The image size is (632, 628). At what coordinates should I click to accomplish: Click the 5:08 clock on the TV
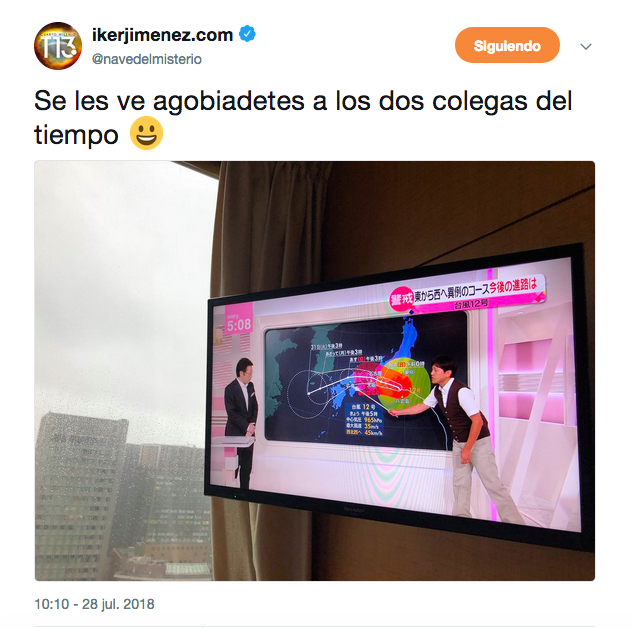(239, 324)
